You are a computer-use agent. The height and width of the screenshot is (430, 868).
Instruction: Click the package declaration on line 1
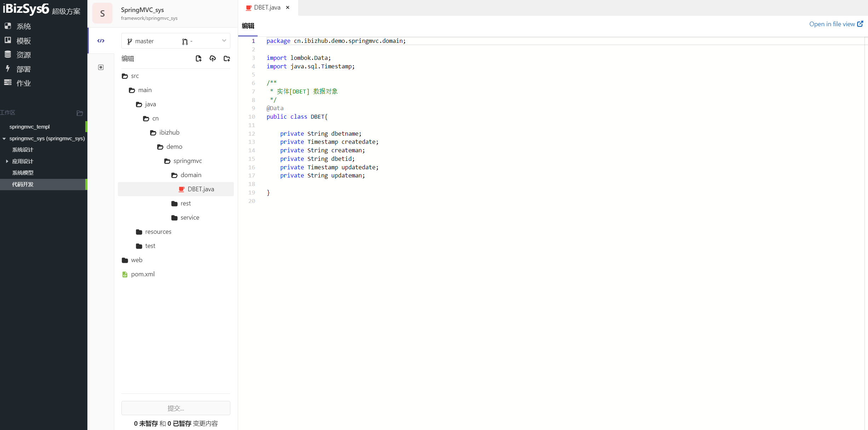[x=336, y=41]
